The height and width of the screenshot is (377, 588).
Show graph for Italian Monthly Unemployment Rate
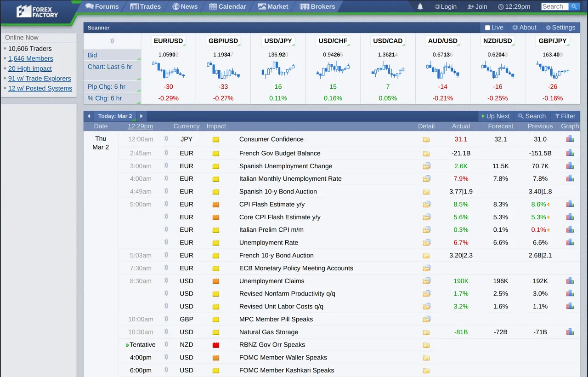(x=570, y=178)
